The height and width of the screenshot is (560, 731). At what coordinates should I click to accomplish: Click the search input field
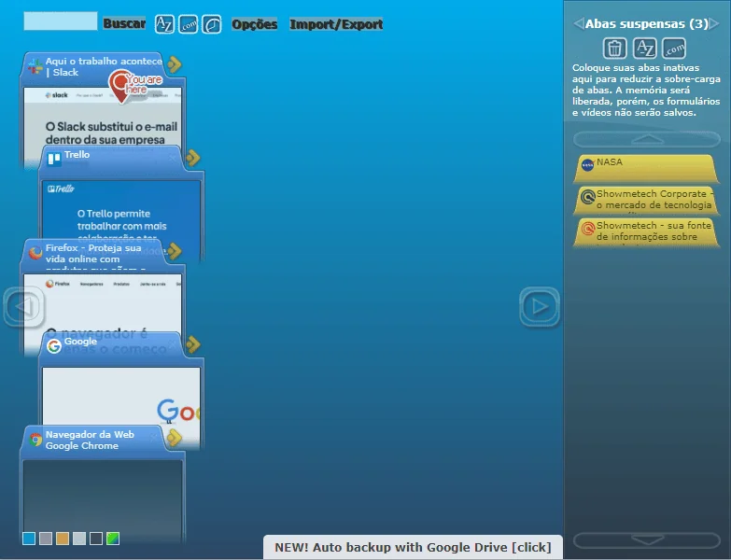click(61, 21)
